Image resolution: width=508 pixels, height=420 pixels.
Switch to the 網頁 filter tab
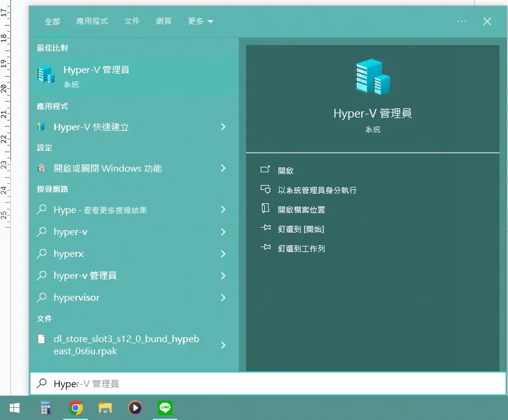coord(164,21)
